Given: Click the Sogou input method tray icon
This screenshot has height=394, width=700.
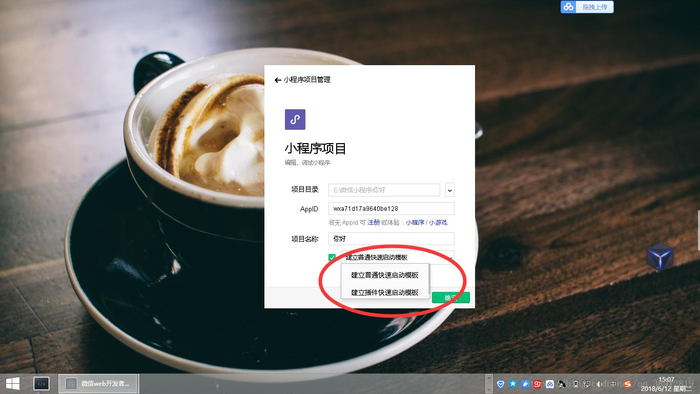Looking at the screenshot, I should click(x=627, y=384).
